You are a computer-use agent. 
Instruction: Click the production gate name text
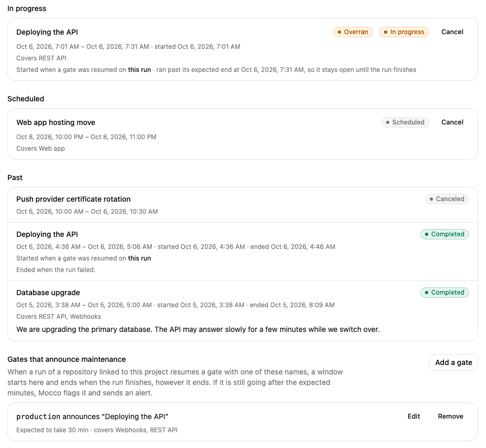(38, 416)
